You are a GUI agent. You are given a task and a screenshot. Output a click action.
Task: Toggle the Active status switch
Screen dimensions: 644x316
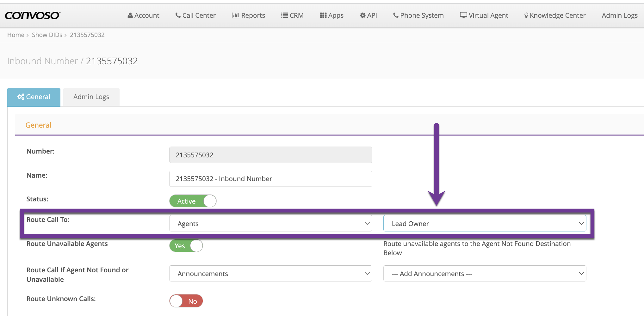193,201
